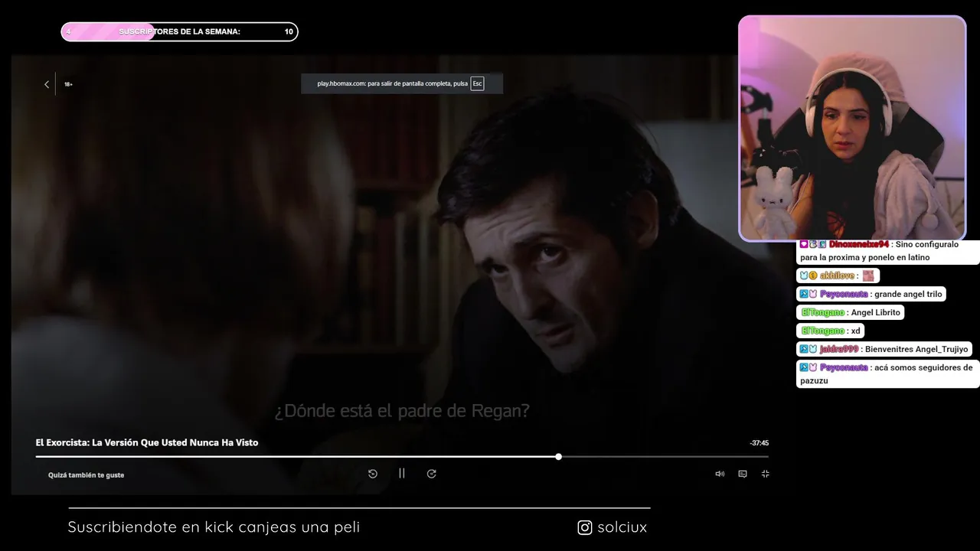
Task: Pause the movie playback
Action: 402,474
